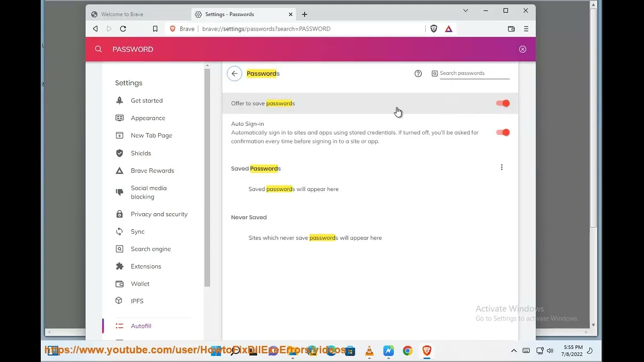Open Brave Shields lion icon in address bar

[434, 29]
